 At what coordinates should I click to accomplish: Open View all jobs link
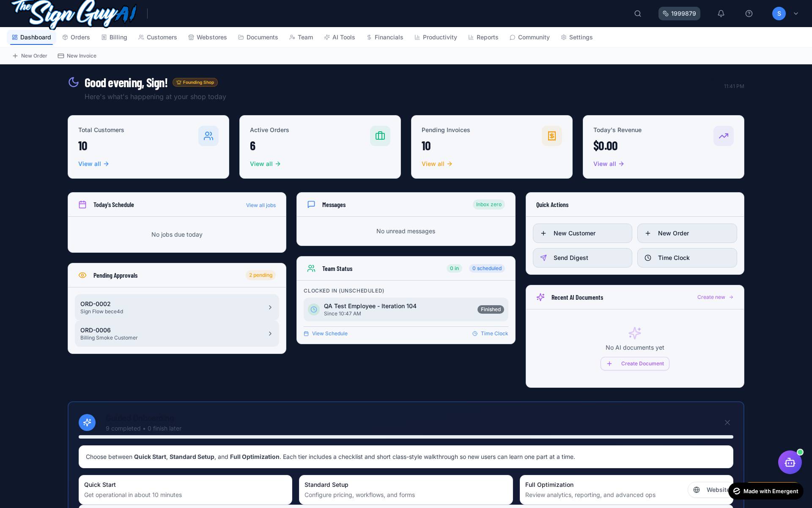(261, 205)
